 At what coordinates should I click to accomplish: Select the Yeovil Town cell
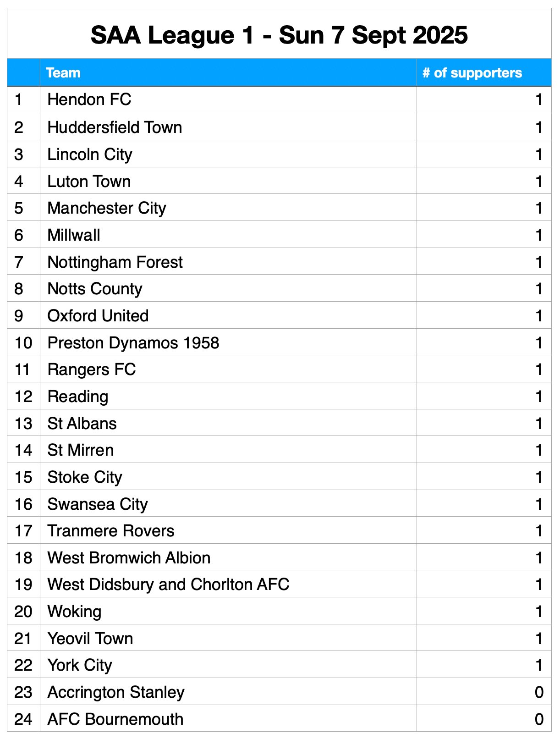click(90, 639)
